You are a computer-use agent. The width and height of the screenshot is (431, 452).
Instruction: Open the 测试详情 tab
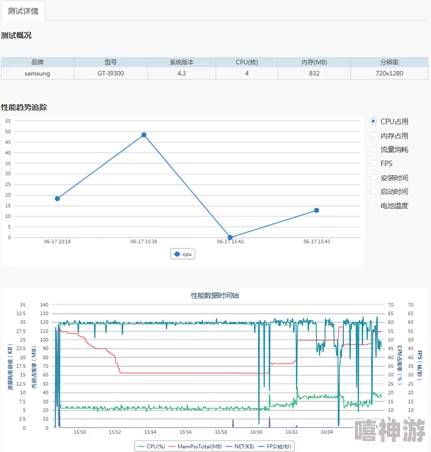pyautogui.click(x=23, y=11)
